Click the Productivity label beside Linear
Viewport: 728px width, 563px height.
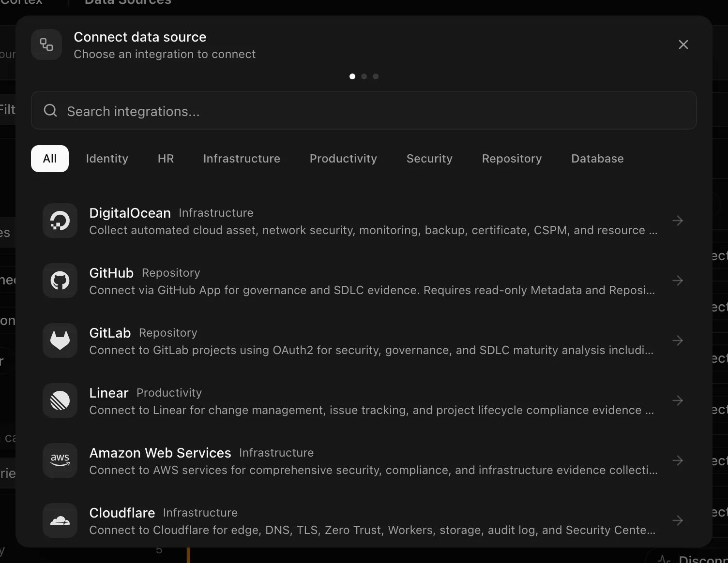[169, 393]
